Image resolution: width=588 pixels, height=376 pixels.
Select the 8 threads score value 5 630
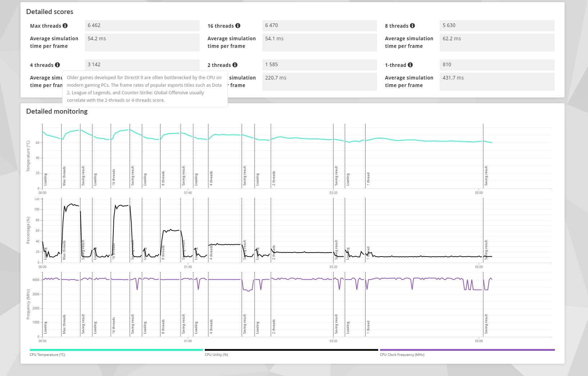[x=497, y=26]
